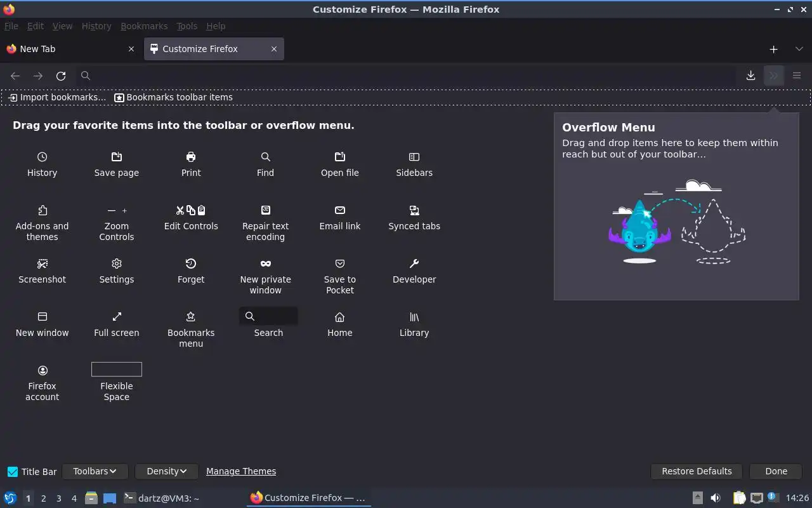Click the Bookmarks menu star icon
The height and width of the screenshot is (508, 812).
click(x=191, y=317)
